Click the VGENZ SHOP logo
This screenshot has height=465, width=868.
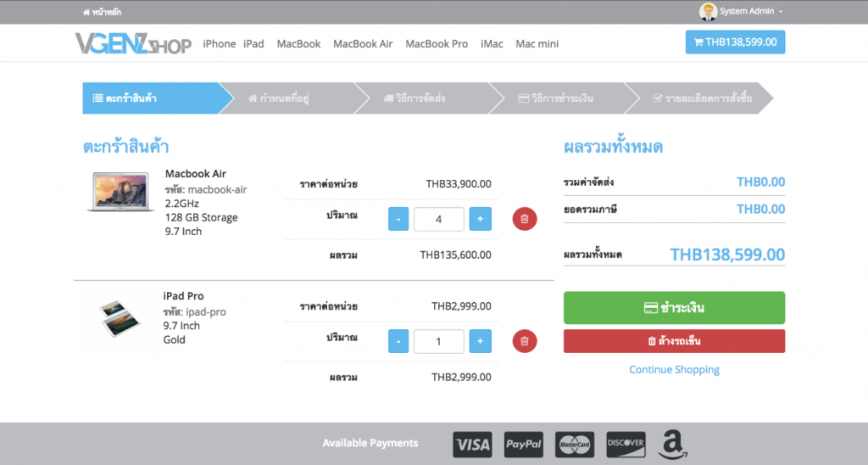click(x=133, y=44)
